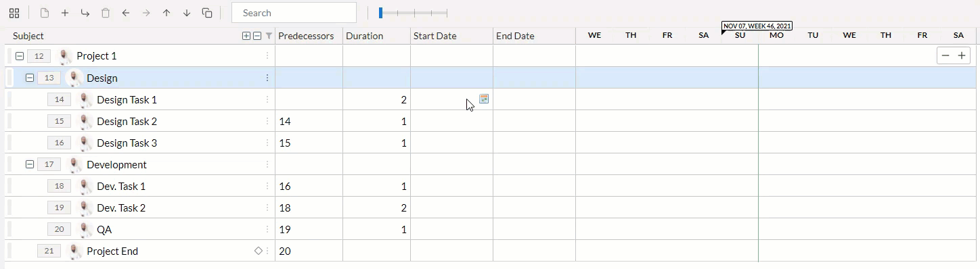Click the Start Date column header

435,36
